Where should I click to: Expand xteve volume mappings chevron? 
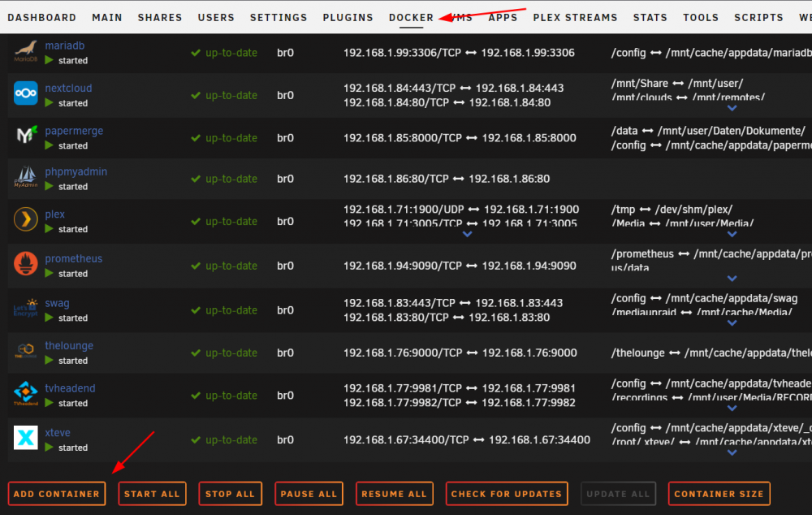732,452
